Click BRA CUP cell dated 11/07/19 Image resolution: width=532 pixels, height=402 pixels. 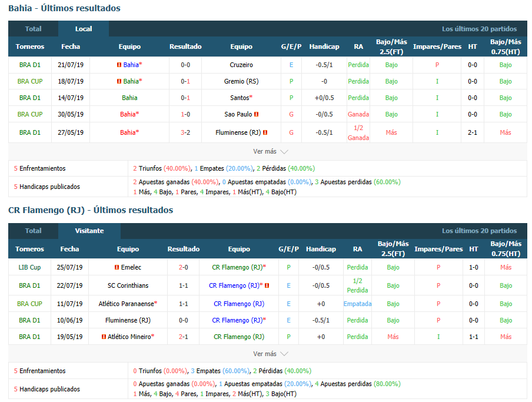29,304
